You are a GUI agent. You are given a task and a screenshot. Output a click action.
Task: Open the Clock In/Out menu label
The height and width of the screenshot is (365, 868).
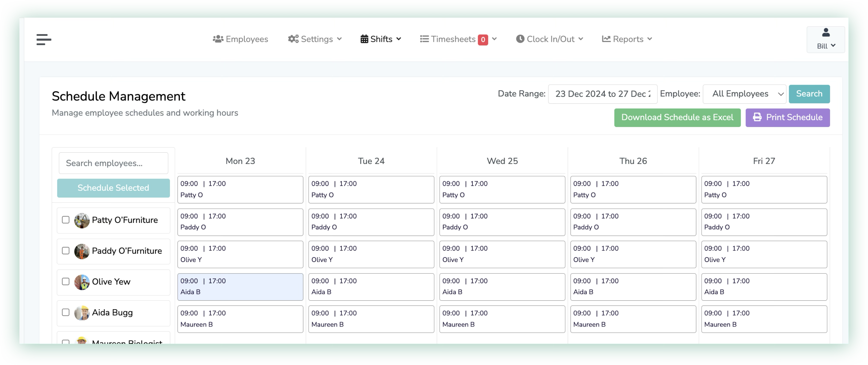coord(550,39)
